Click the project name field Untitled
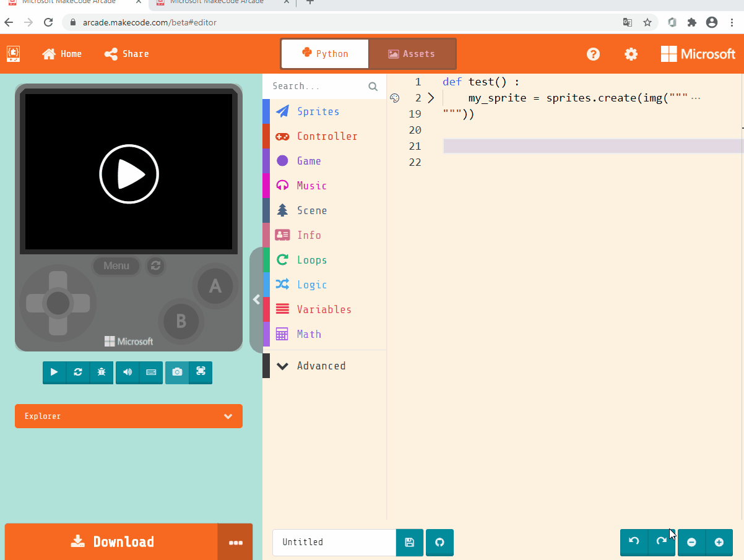 [x=334, y=542]
